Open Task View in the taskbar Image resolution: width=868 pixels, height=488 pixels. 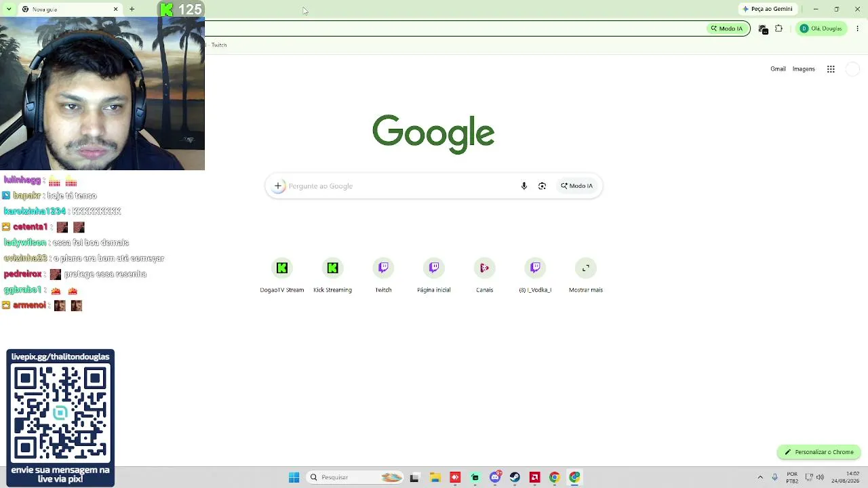pyautogui.click(x=414, y=477)
